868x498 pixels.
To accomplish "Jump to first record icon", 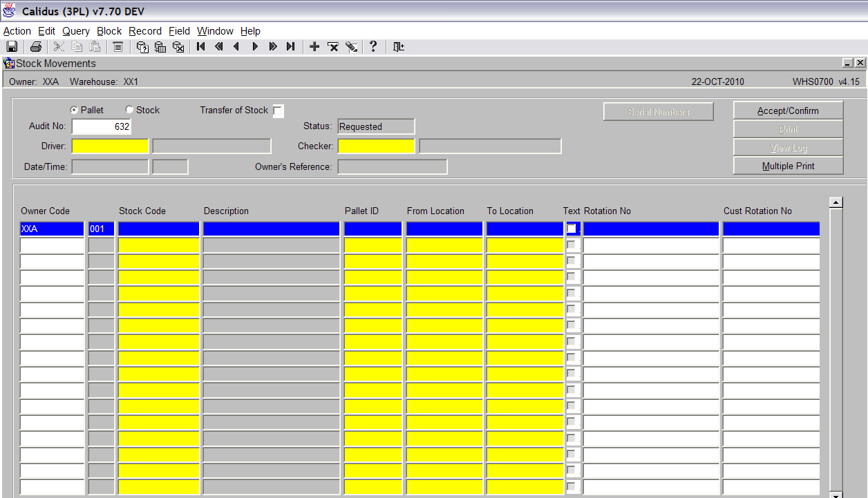I will coord(201,47).
